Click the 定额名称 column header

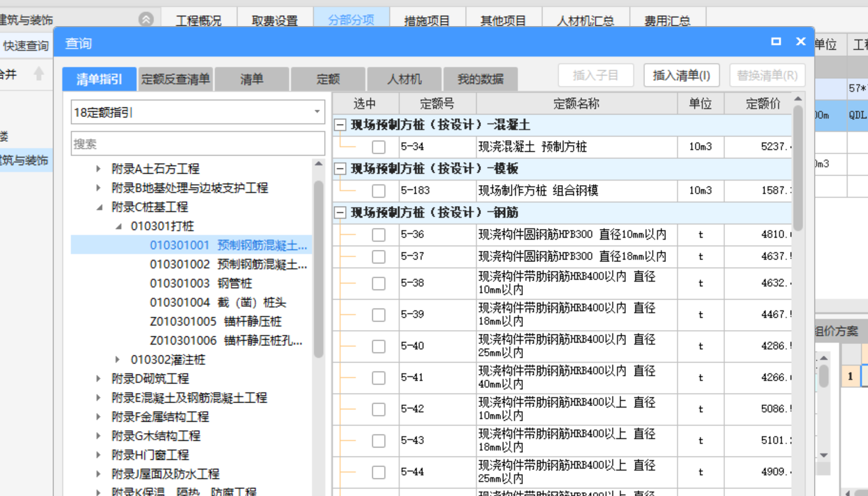pos(576,104)
